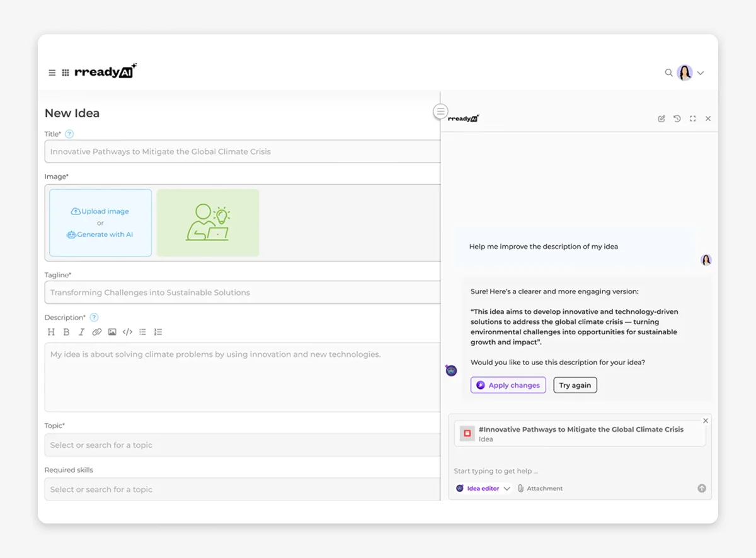Insert bulleted list in description
This screenshot has width=756, height=558.
click(142, 332)
